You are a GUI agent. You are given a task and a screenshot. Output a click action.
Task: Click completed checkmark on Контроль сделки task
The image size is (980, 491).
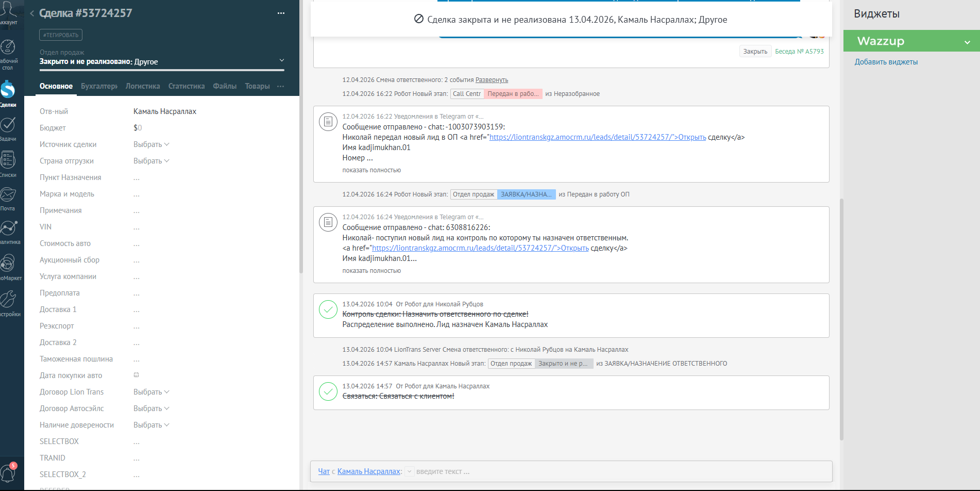(x=328, y=309)
